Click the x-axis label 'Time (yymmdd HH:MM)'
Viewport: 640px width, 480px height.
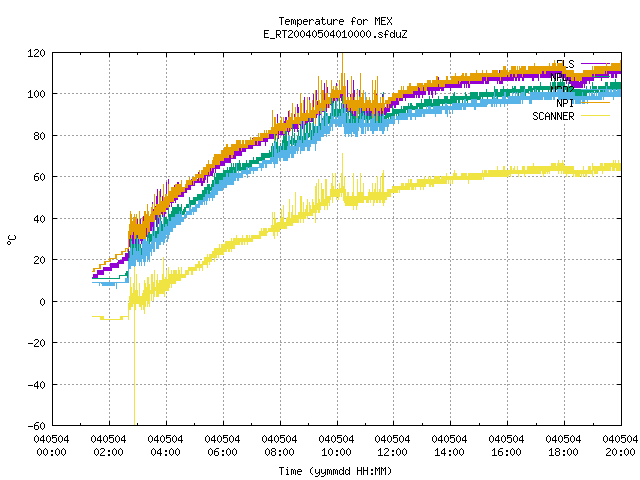[x=335, y=471]
